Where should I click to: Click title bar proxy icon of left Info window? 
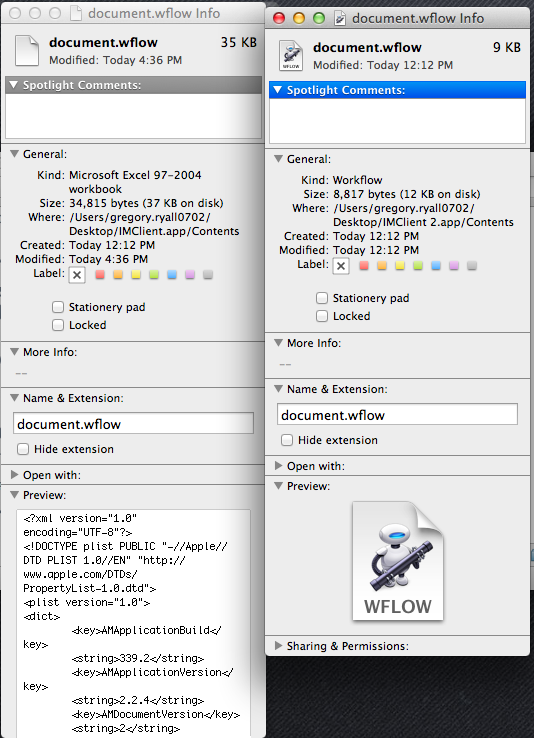click(x=76, y=13)
